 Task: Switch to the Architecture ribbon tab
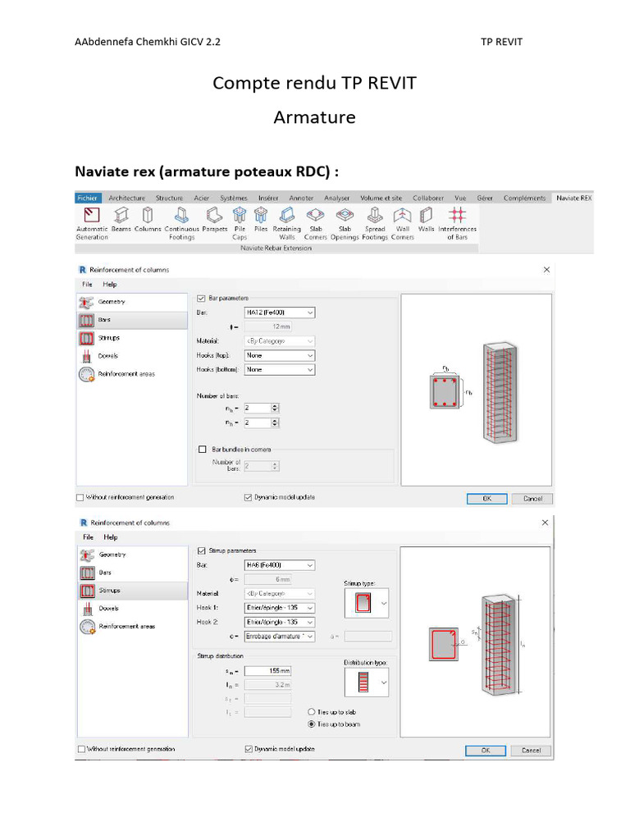[x=127, y=199]
